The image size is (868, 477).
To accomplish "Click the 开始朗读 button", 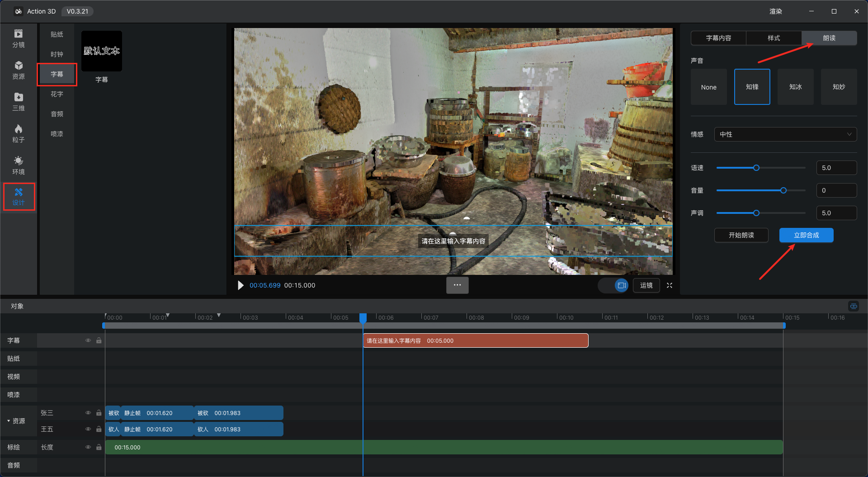I will [x=741, y=235].
